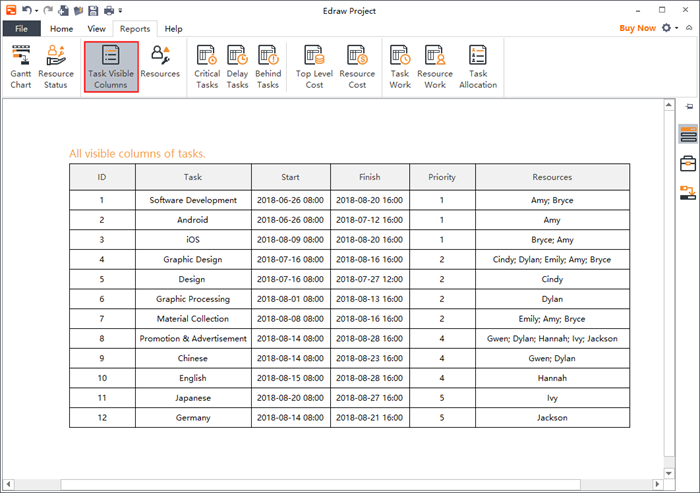Switch to the Home tab
This screenshot has width=700, height=493.
(62, 29)
